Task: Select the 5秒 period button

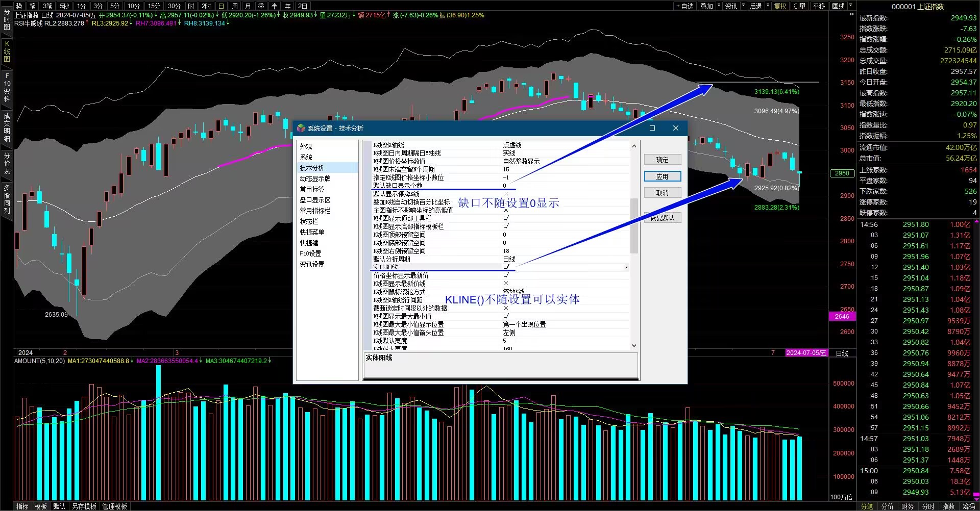Action: point(64,6)
